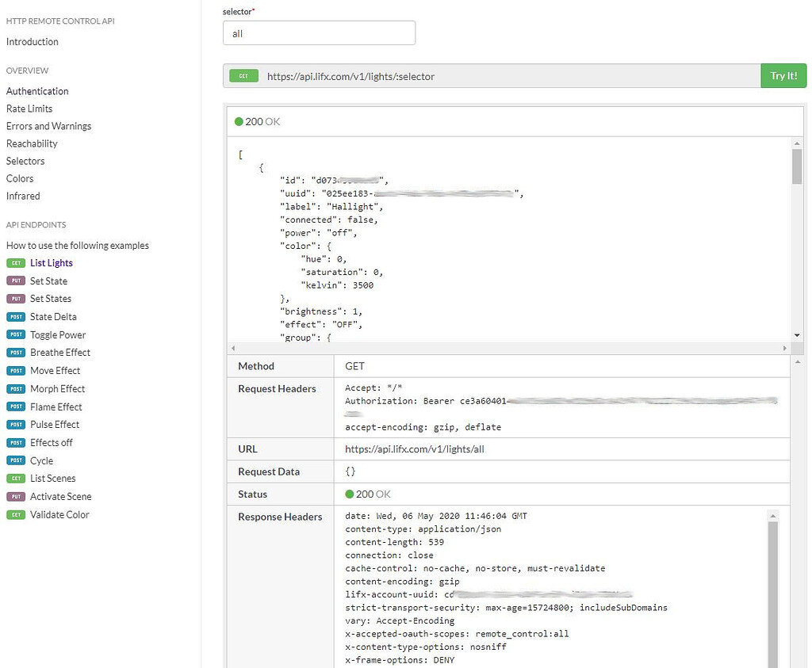Open Validate Color endpoint

coord(59,514)
